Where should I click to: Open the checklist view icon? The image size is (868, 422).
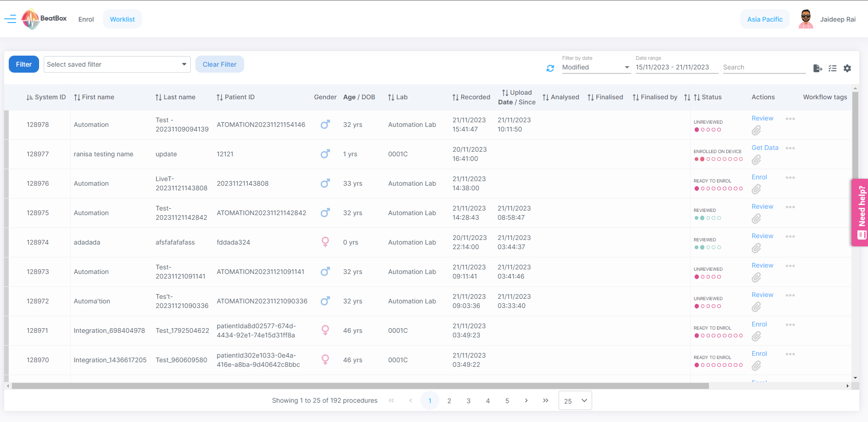pos(832,68)
